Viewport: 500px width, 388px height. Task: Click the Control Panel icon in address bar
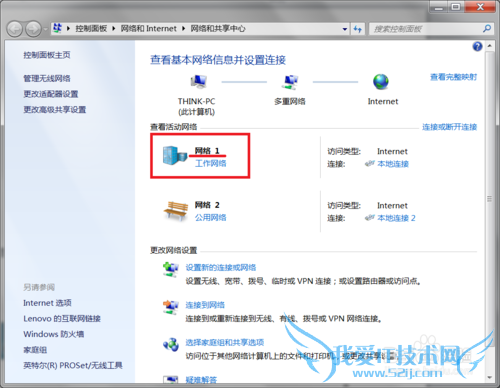pos(57,28)
